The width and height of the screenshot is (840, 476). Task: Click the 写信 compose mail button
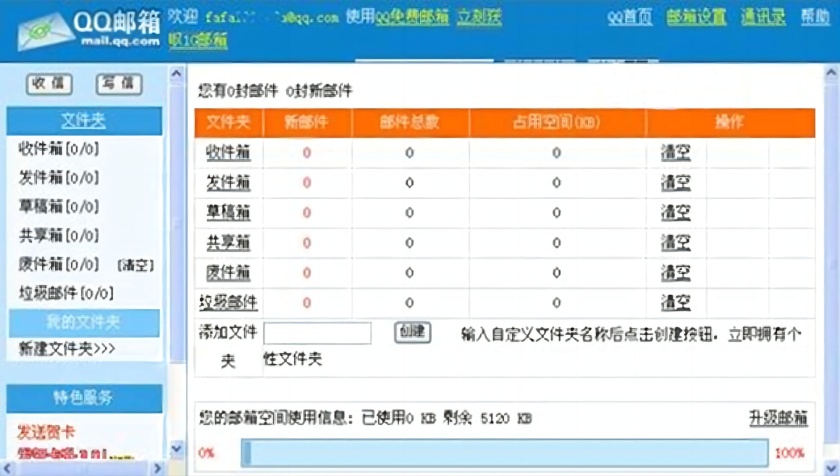(x=119, y=84)
